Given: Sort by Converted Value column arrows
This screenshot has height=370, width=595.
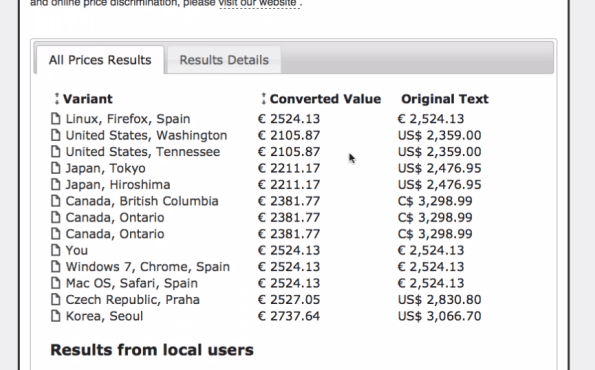Looking at the screenshot, I should point(263,99).
